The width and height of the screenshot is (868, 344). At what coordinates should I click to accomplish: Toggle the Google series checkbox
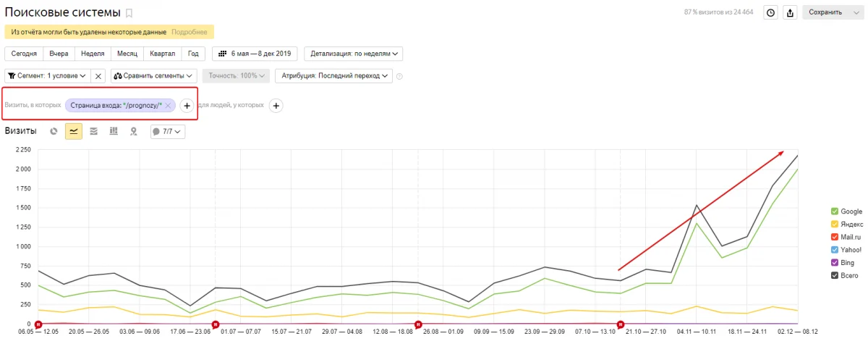pyautogui.click(x=835, y=211)
